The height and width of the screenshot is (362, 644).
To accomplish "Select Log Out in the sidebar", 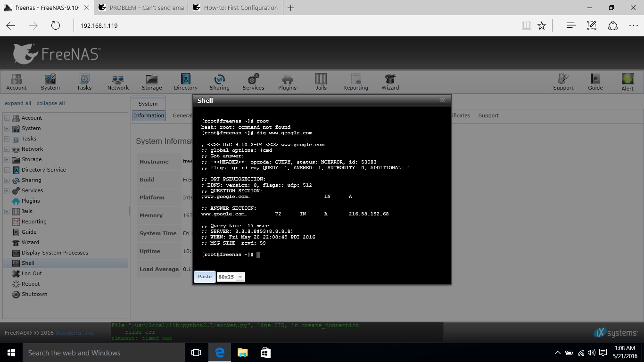I will [32, 273].
